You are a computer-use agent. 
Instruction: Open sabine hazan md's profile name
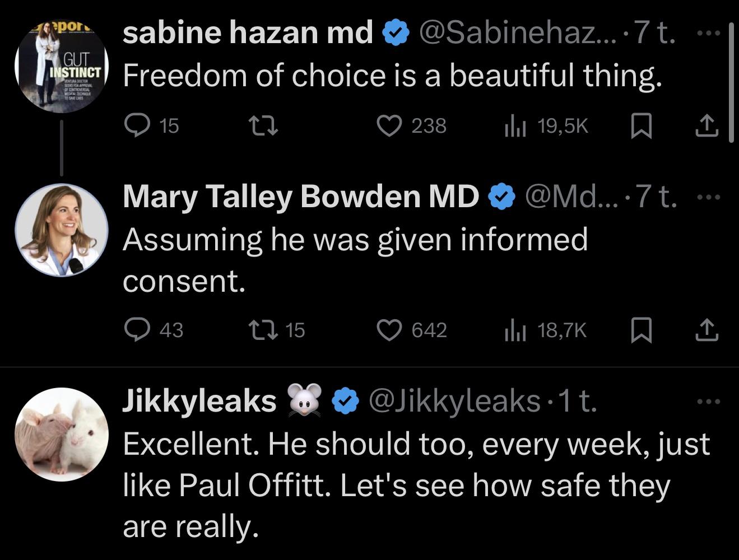[x=248, y=34]
